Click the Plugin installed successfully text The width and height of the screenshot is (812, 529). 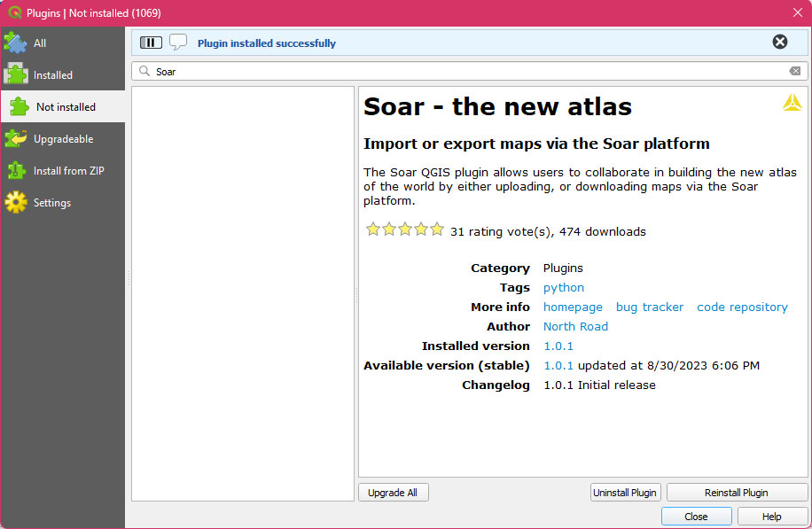(267, 43)
